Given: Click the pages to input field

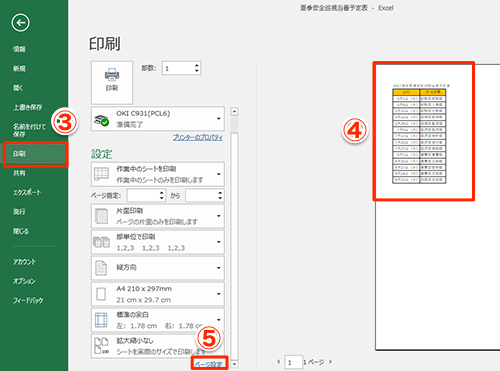Looking at the screenshot, I should click(202, 195).
